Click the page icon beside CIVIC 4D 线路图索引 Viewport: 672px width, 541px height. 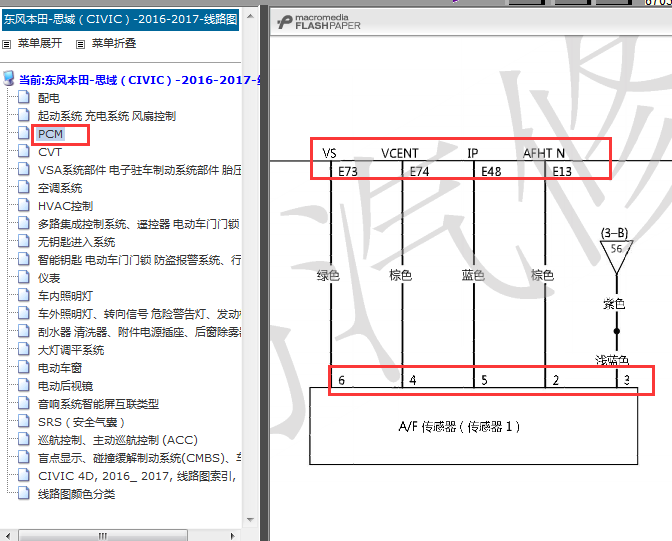coord(24,475)
